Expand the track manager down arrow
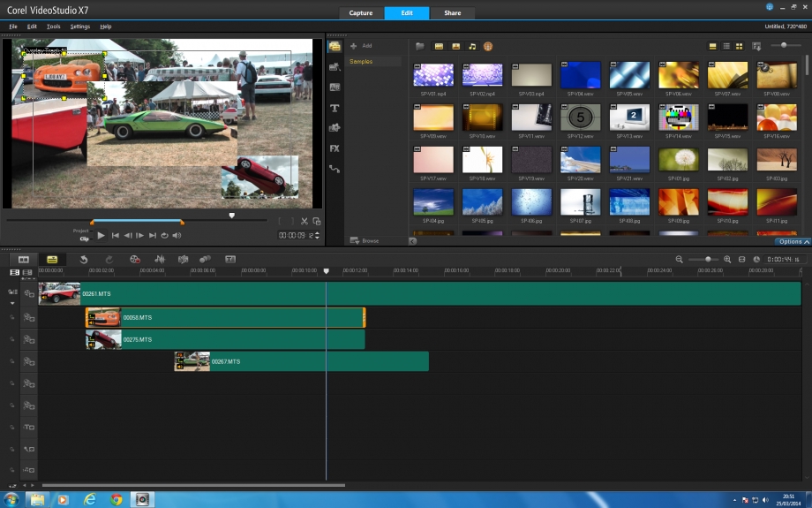Image resolution: width=812 pixels, height=508 pixels. (13, 303)
